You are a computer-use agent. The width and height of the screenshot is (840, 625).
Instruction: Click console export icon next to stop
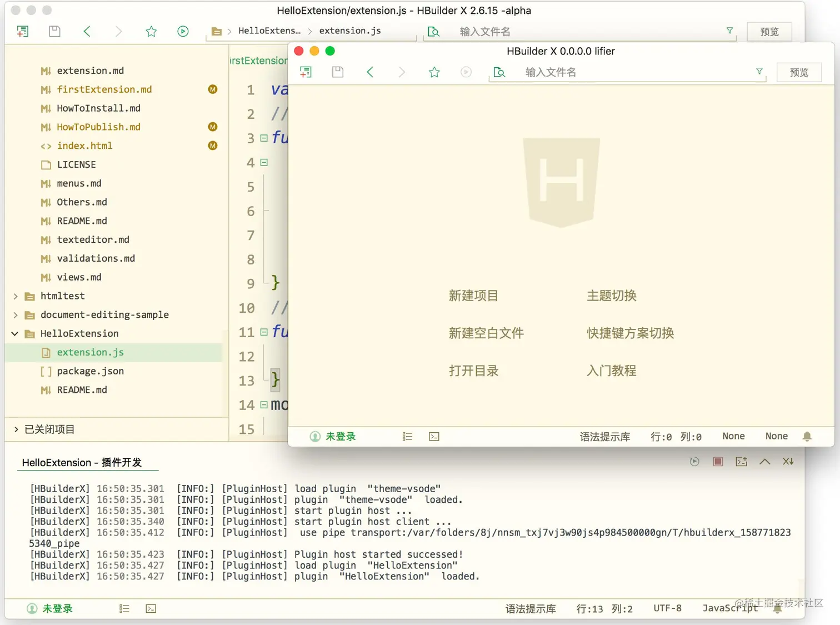point(741,462)
